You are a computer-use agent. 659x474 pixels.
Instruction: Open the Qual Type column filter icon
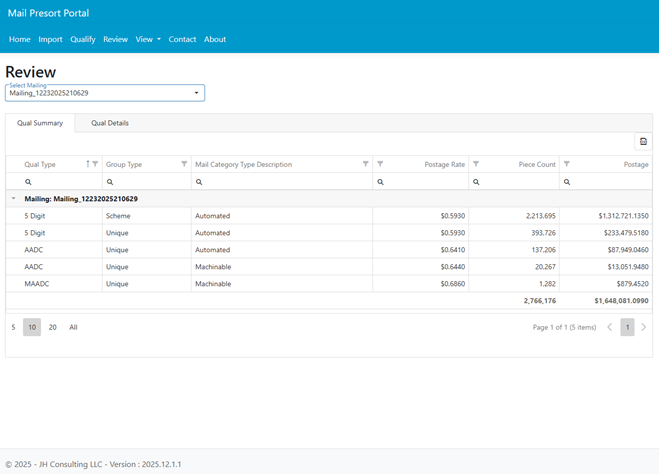pos(95,164)
